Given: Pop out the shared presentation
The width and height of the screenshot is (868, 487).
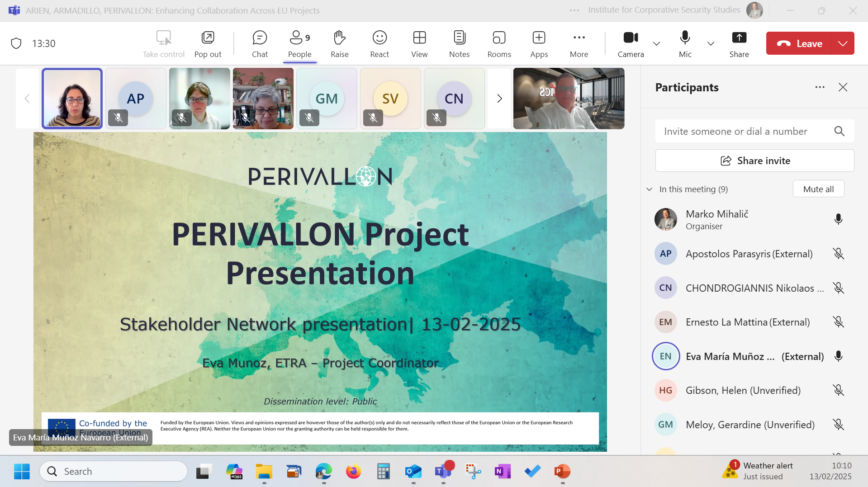Looking at the screenshot, I should (x=208, y=43).
